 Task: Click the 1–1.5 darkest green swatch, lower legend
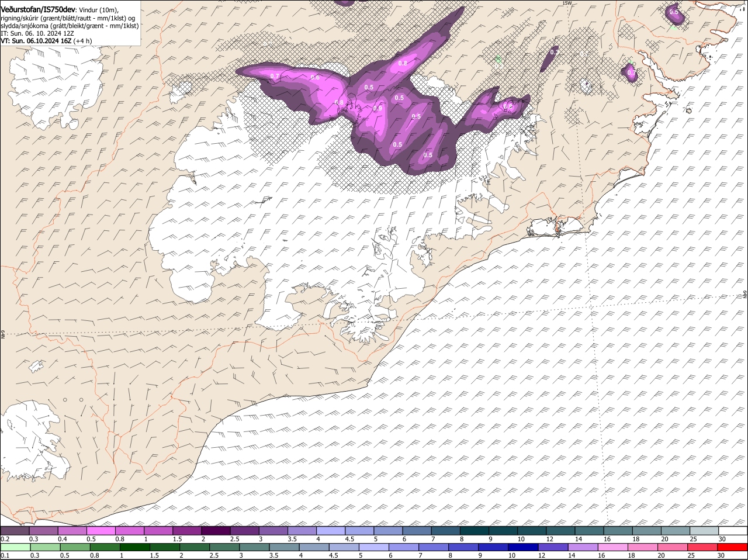pyautogui.click(x=135, y=547)
